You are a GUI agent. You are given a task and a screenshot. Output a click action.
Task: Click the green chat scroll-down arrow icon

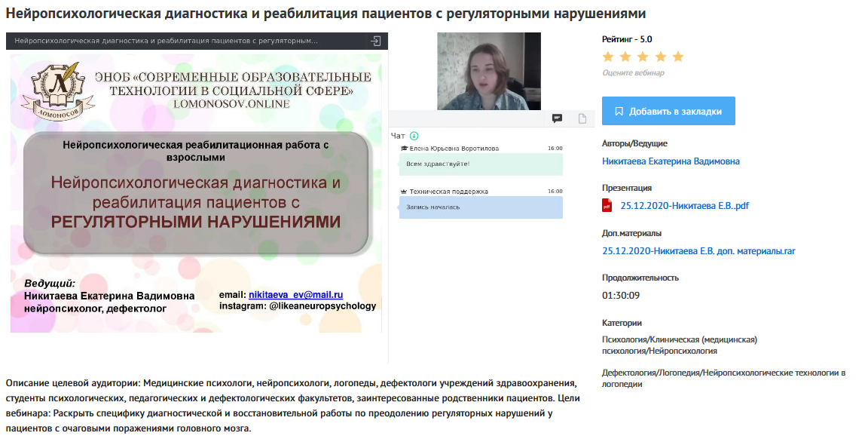click(x=414, y=136)
